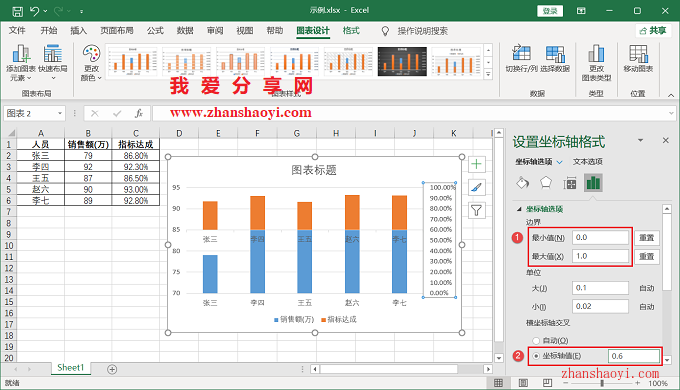Screen dimensions: 680x390
Task: Open the Name Box dropdown
Action: pos(60,114)
